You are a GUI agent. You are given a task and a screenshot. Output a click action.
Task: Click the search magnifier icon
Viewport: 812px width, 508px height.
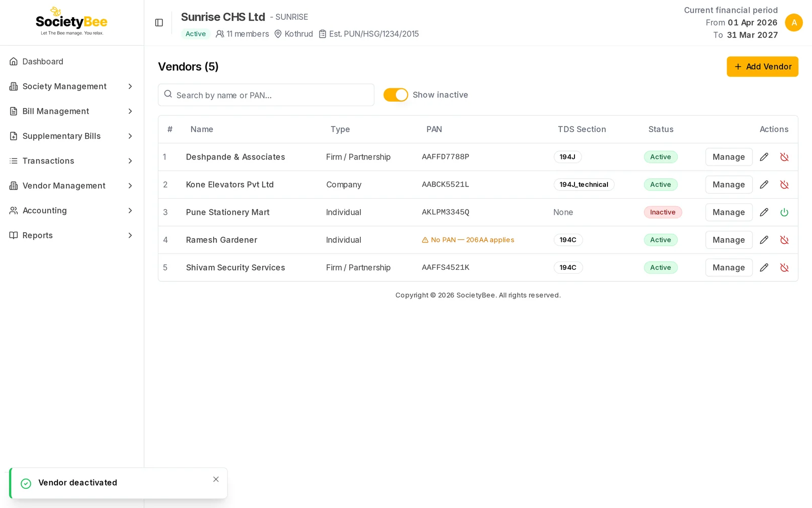(168, 94)
